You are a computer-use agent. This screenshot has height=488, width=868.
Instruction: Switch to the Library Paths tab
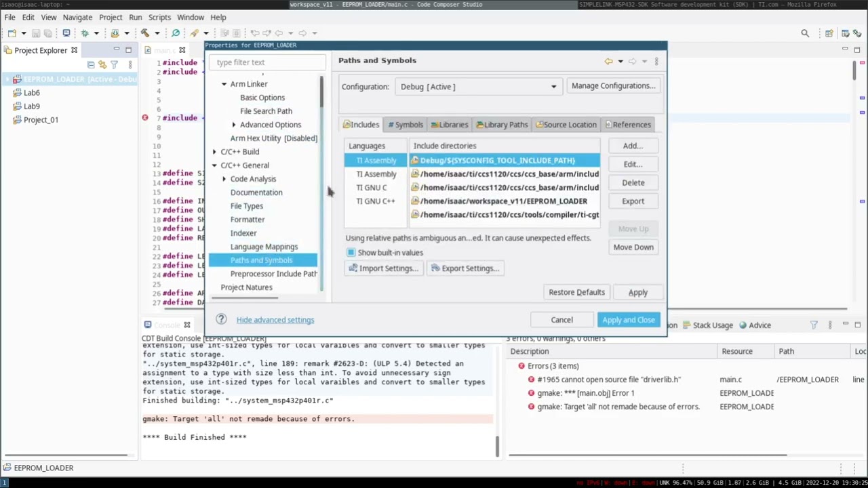coord(502,125)
